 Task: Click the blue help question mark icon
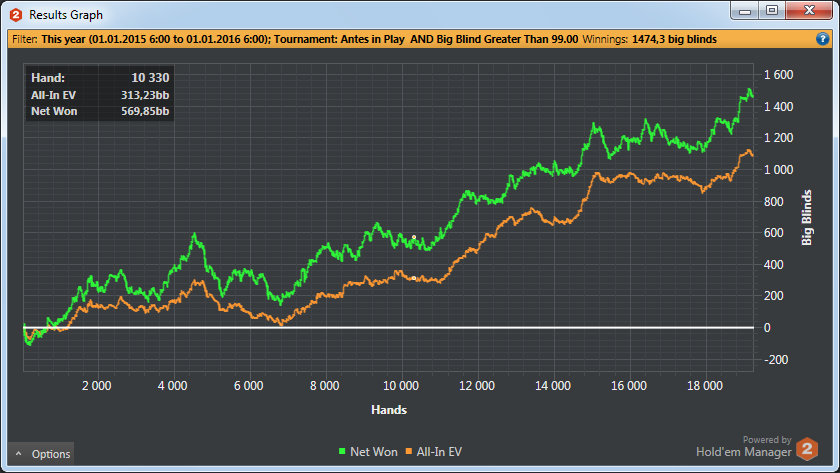822,39
